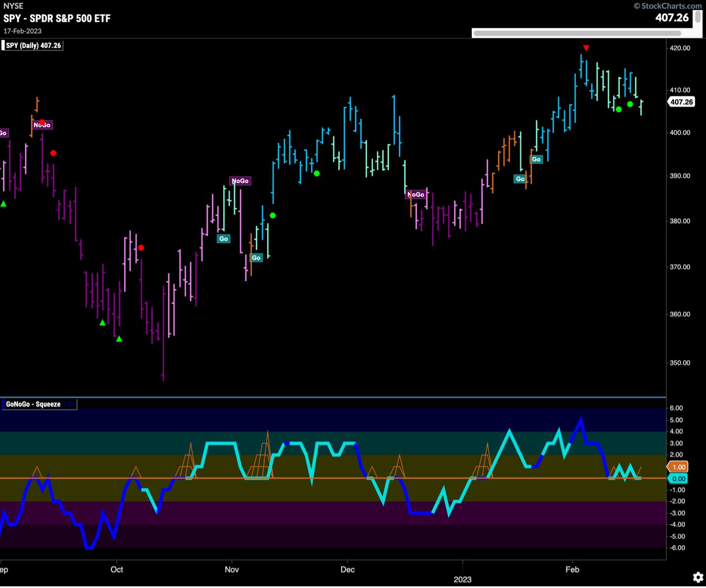This screenshot has height=588, width=706.
Task: Click the vertical scrollbar thumb beside the price
Action: click(x=698, y=17)
